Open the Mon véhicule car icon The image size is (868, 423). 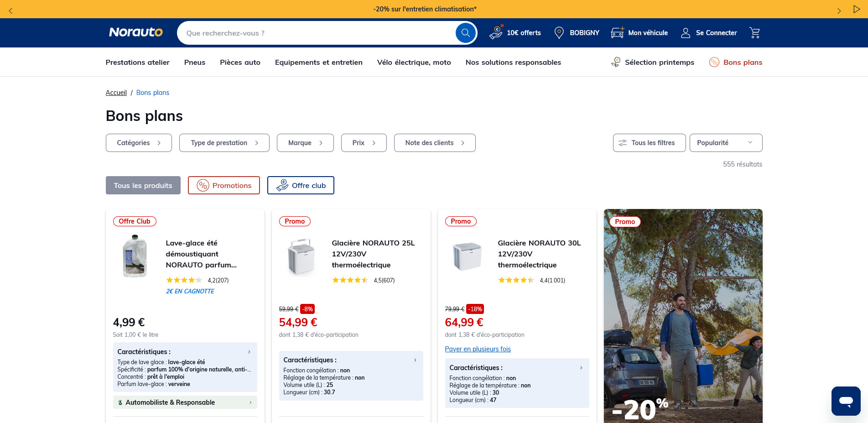[618, 33]
